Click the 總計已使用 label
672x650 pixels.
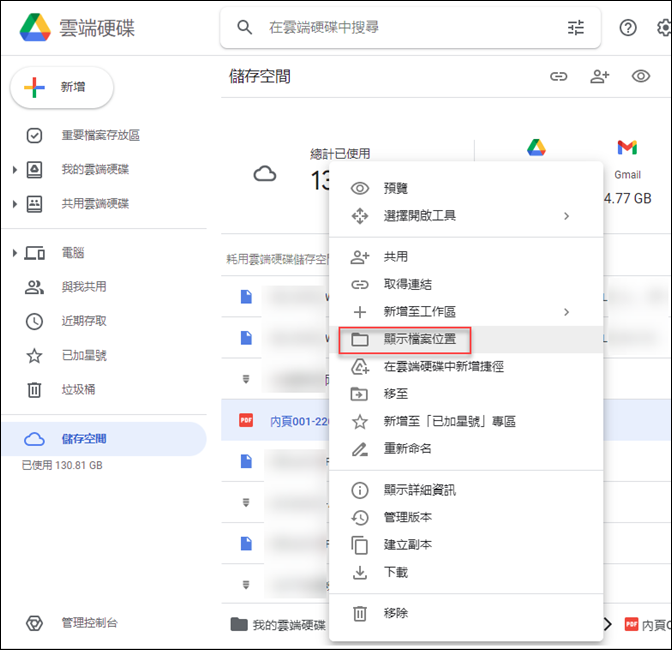click(x=340, y=153)
